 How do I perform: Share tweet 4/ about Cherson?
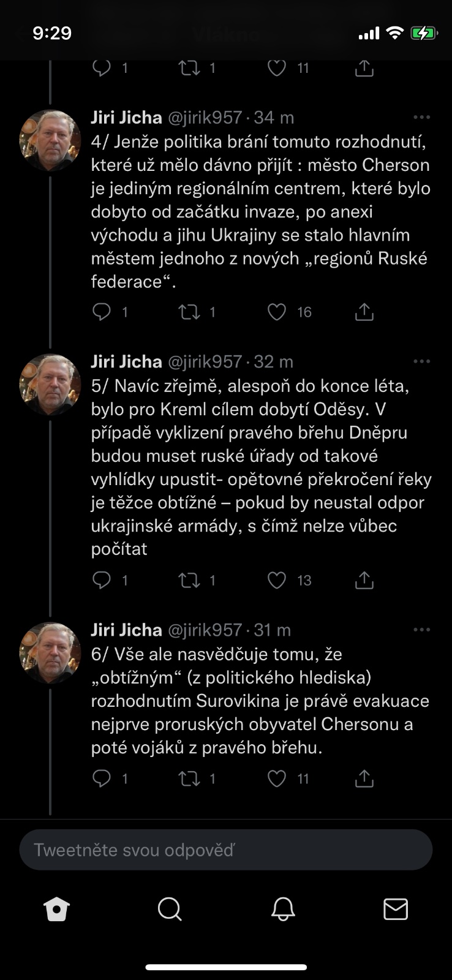[x=364, y=312]
